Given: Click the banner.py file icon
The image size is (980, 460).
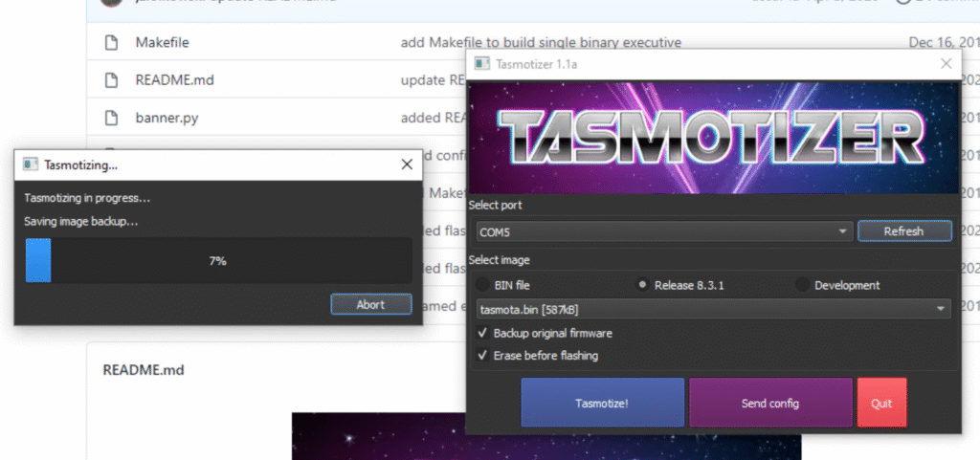Looking at the screenshot, I should coord(112,119).
